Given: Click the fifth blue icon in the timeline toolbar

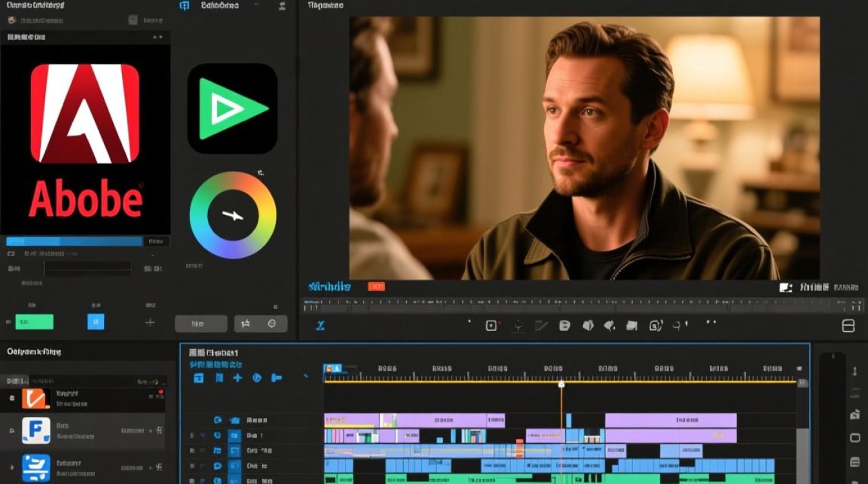Looking at the screenshot, I should click(x=277, y=378).
